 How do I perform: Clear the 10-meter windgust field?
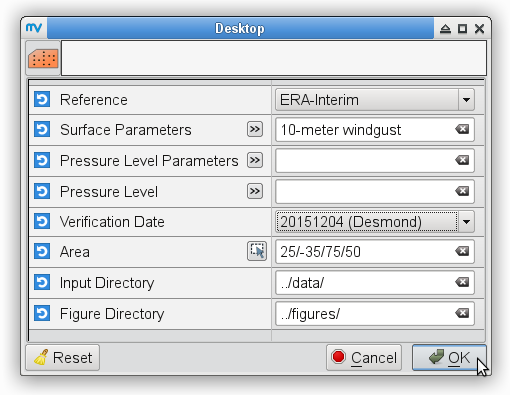point(462,129)
